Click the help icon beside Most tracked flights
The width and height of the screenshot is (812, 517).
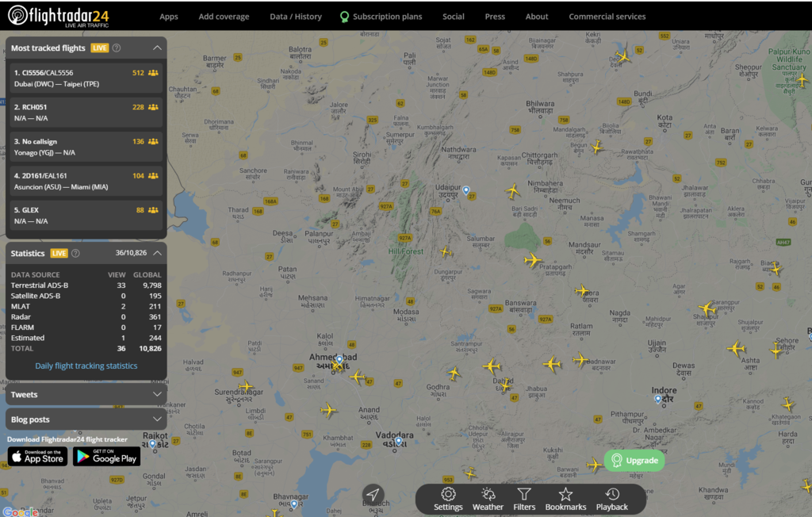(117, 48)
